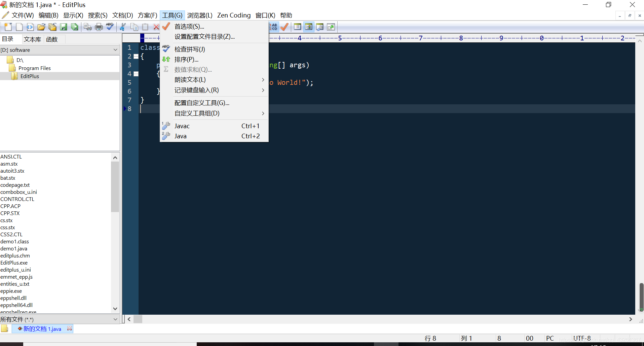Click the sort arrows icon in menu
This screenshot has width=644, height=346.
166,59
